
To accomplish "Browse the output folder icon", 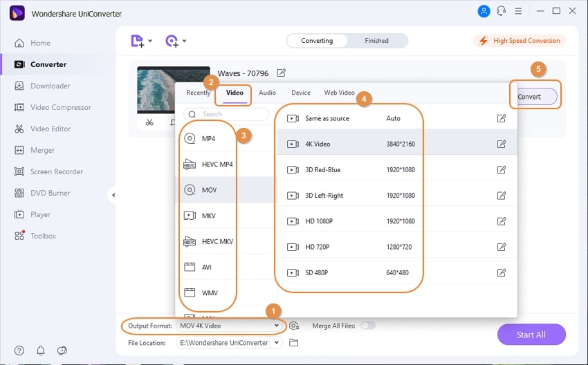I will point(293,342).
